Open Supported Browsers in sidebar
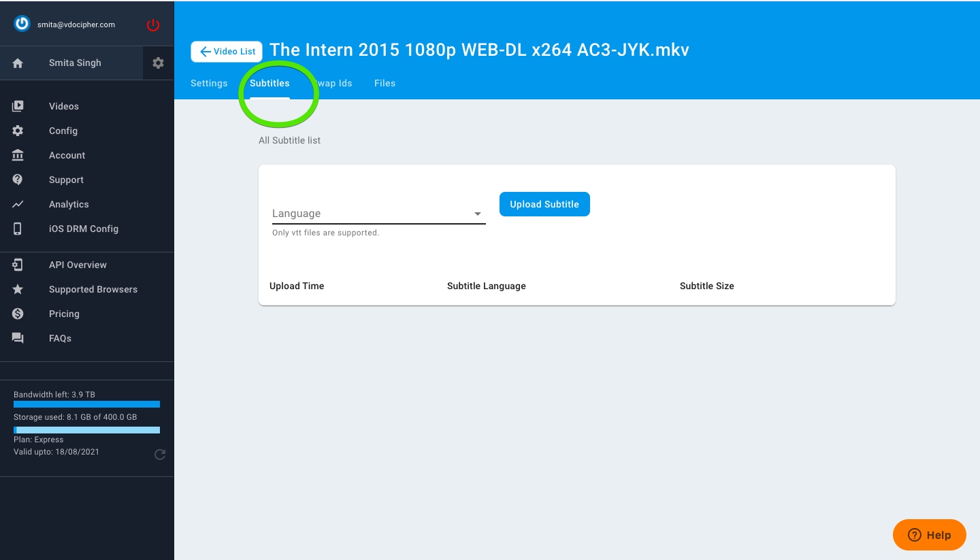This screenshot has height=560, width=980. pos(93,289)
